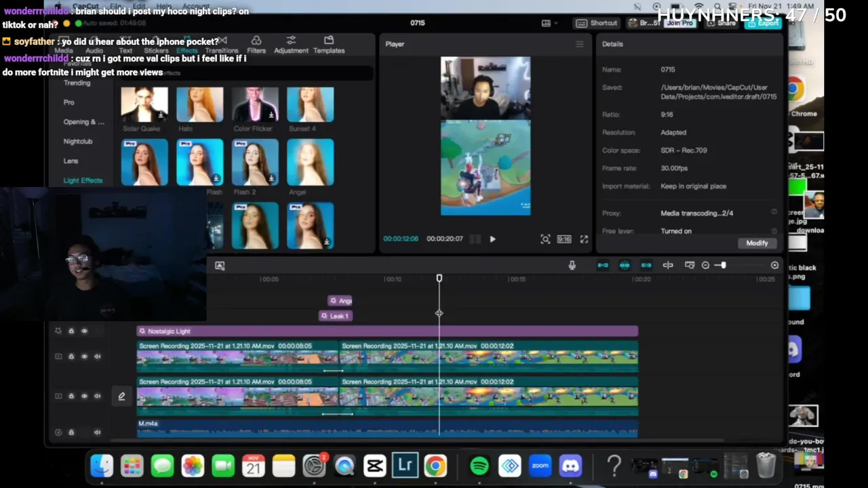Select the Nostalgic Light effect bar
The width and height of the screenshot is (868, 488).
[x=387, y=331]
